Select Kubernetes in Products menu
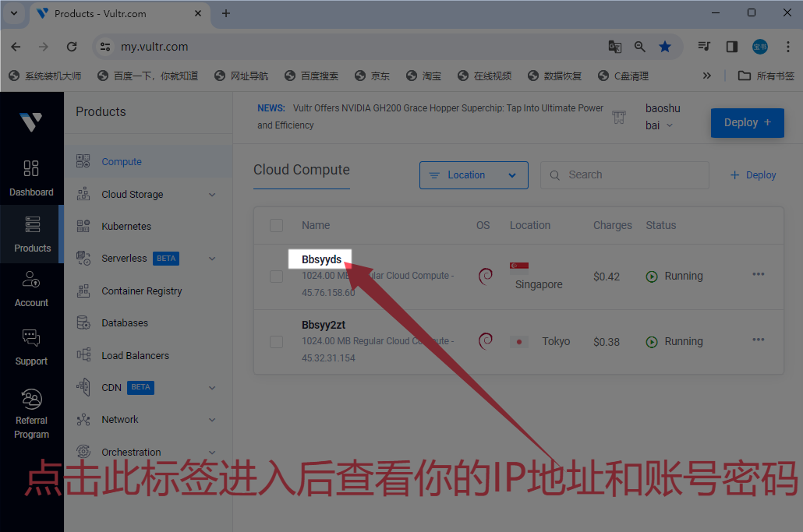The image size is (803, 532). pos(126,227)
